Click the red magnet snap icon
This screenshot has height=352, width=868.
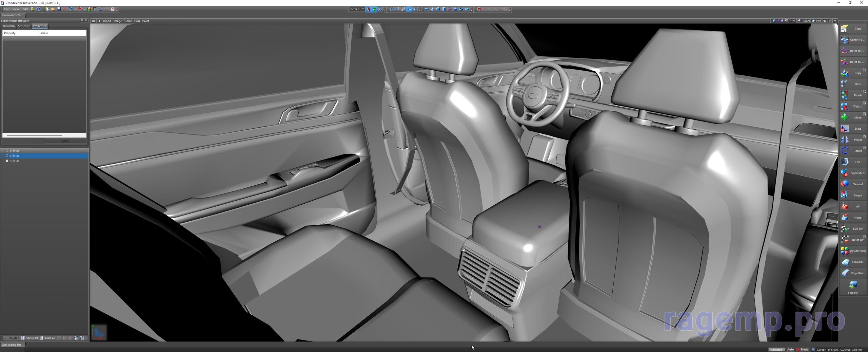[479, 9]
